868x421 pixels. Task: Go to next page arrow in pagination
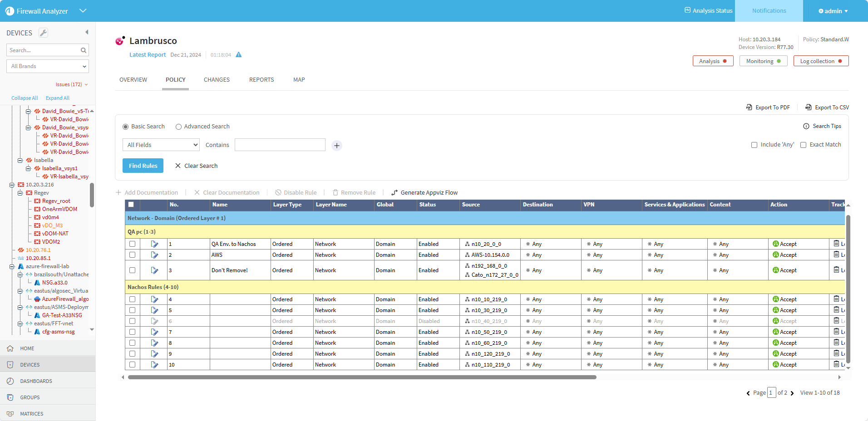[x=792, y=393]
